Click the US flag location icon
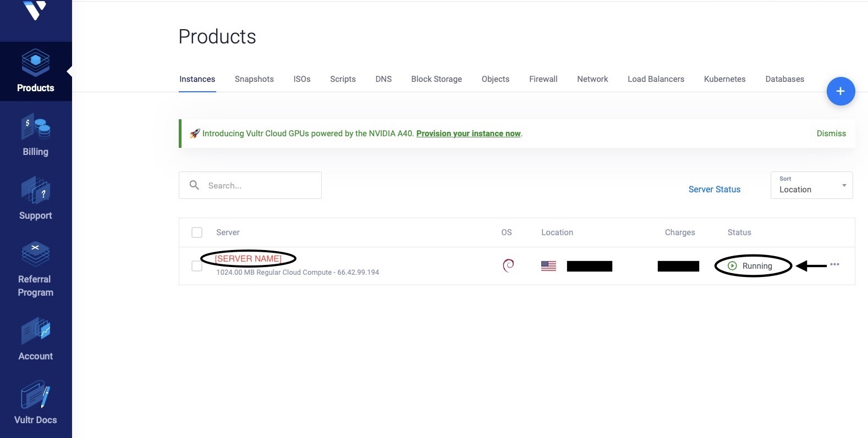The height and width of the screenshot is (438, 868). [x=548, y=266]
